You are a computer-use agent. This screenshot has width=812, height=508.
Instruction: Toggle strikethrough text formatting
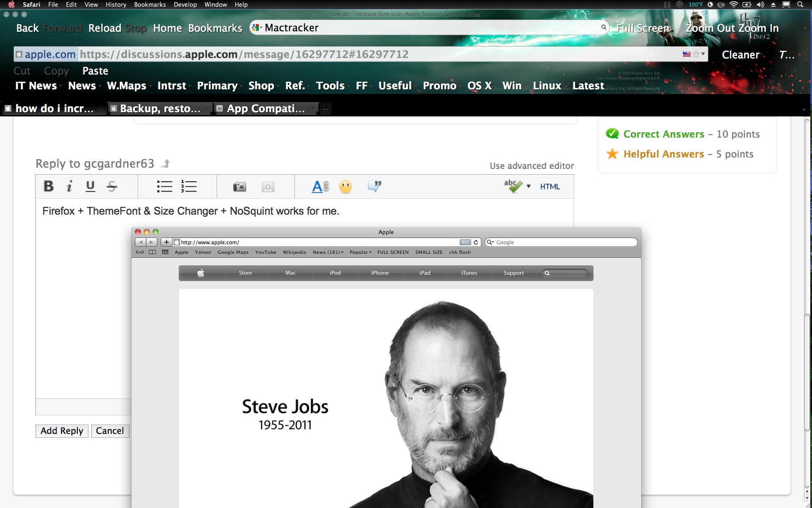pyautogui.click(x=112, y=186)
